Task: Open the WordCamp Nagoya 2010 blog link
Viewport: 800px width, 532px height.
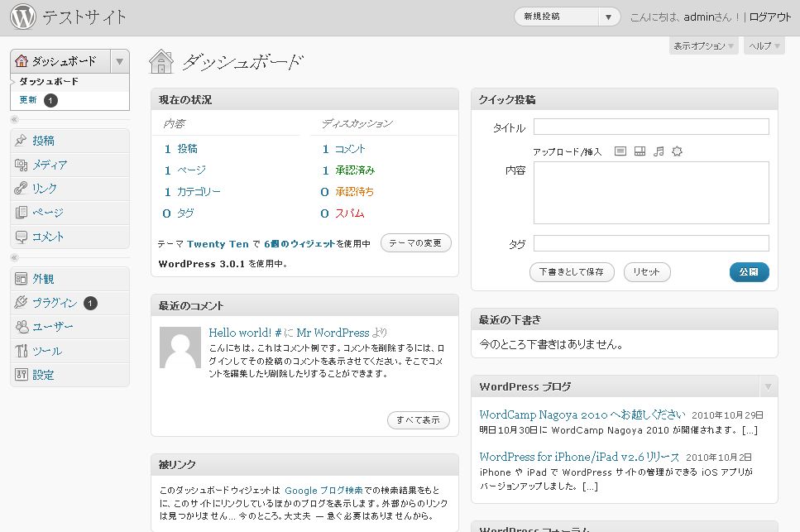Action: tap(582, 415)
